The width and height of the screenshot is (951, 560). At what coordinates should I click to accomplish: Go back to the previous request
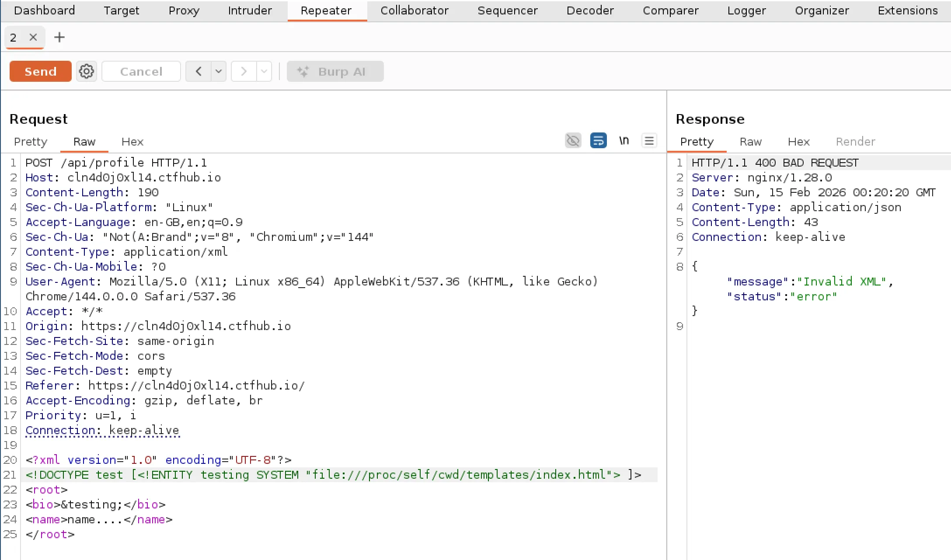pyautogui.click(x=198, y=71)
